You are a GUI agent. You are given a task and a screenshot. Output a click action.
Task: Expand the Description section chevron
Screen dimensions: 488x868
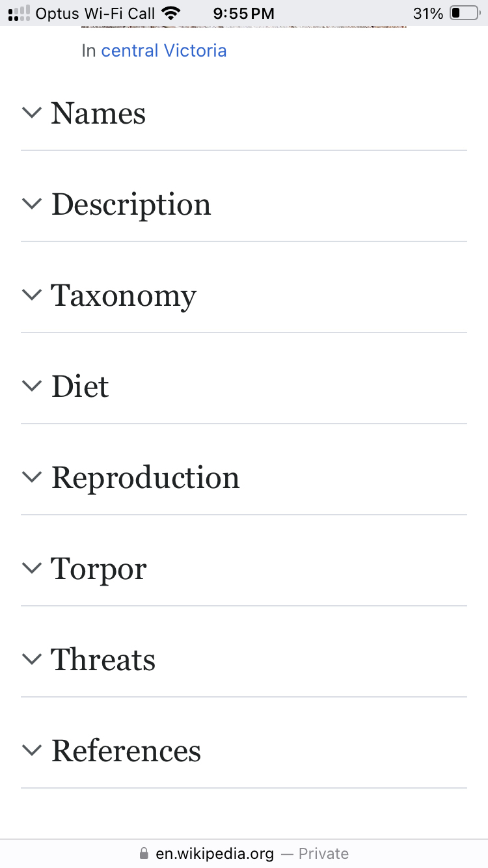31,204
